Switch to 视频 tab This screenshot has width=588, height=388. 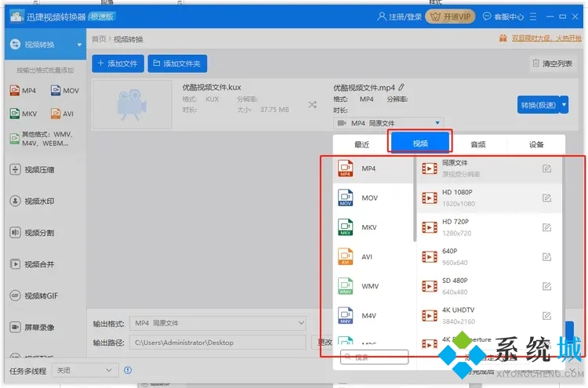coord(420,143)
